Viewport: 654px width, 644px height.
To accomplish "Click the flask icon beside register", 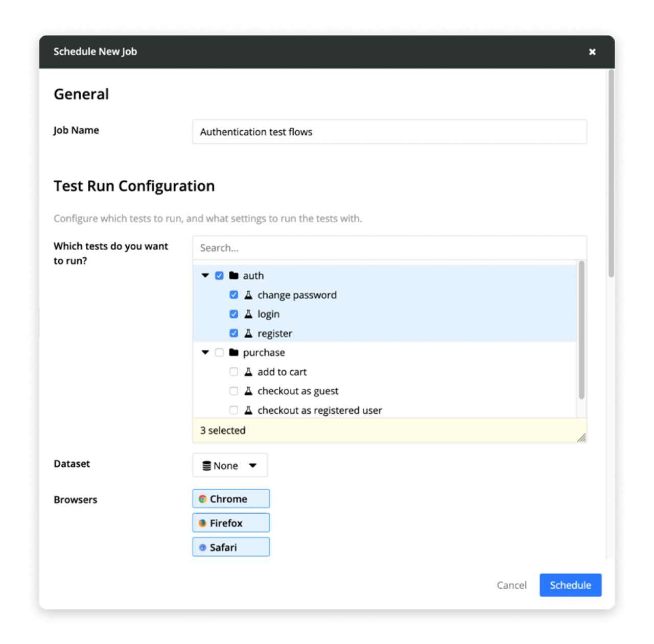I will pos(248,333).
